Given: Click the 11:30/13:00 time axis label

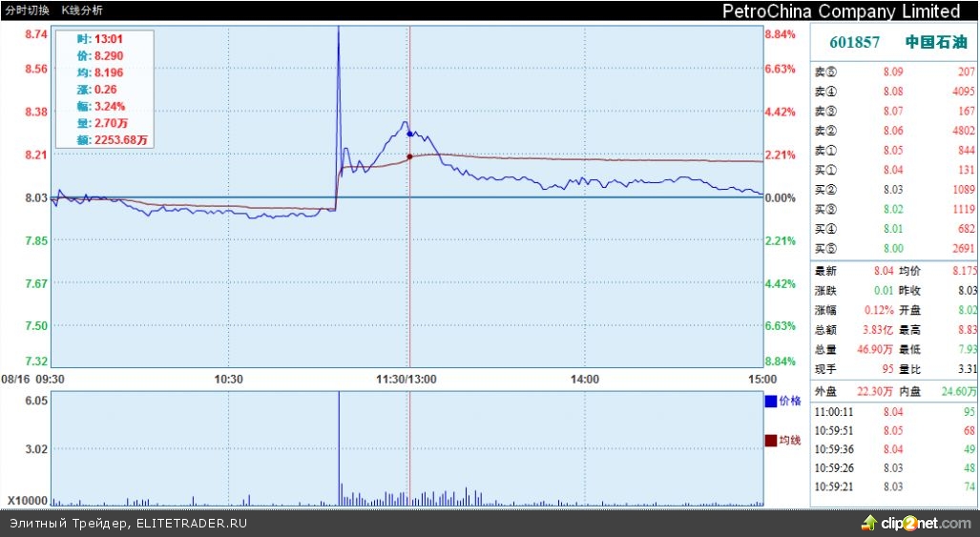Looking at the screenshot, I should tap(407, 379).
